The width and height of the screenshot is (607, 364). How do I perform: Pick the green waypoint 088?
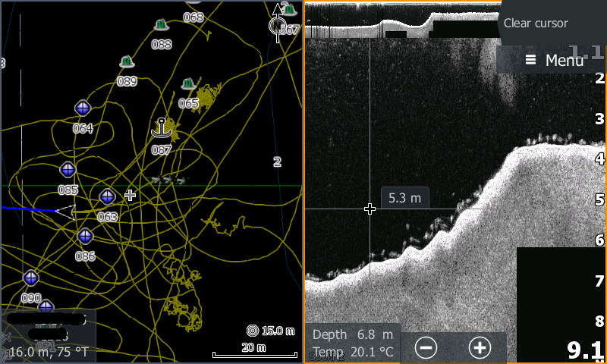click(x=161, y=26)
